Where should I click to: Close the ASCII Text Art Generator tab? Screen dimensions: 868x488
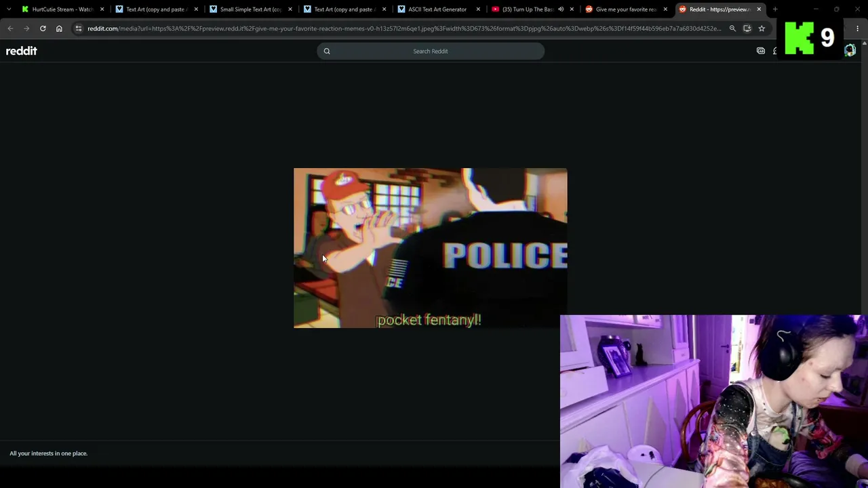[478, 9]
